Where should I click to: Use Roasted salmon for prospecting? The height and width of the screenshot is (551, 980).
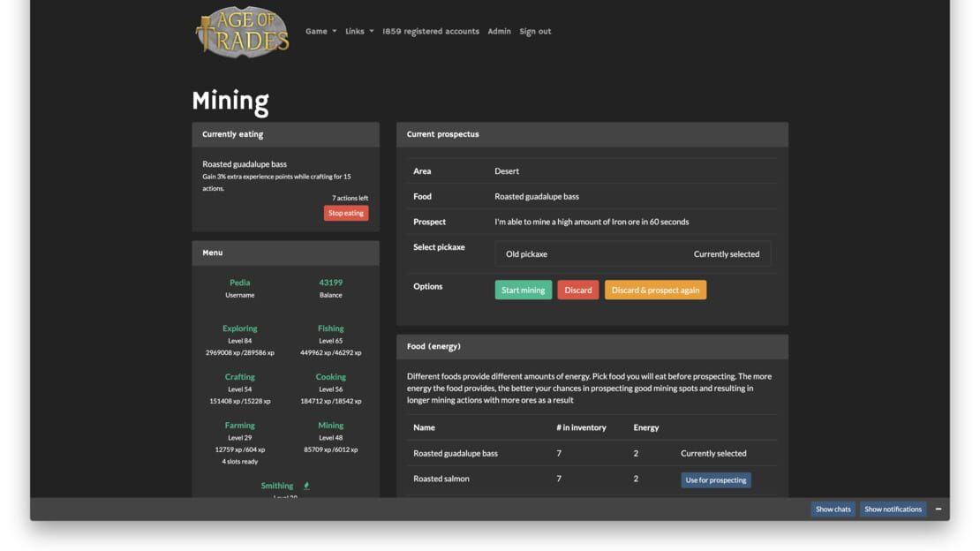click(716, 480)
